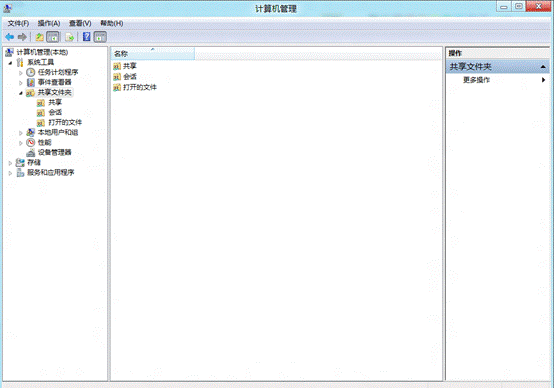Expand the 存储 tree node

(10, 163)
